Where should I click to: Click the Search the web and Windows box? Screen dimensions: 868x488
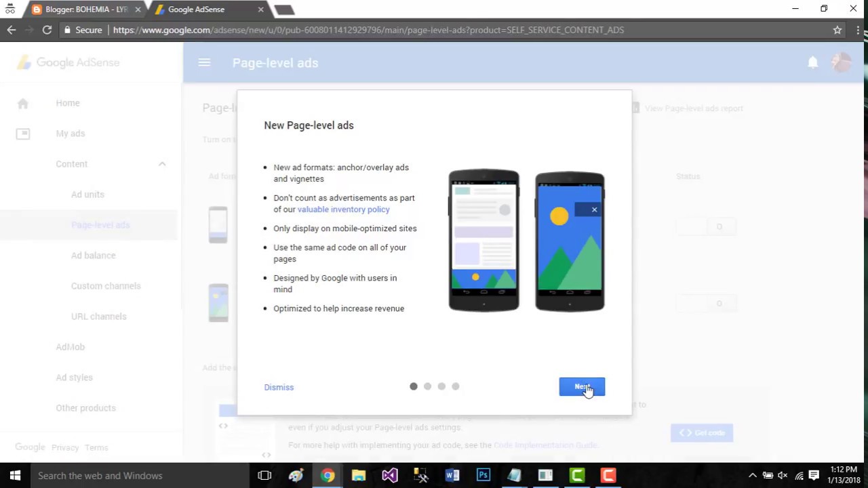coord(139,476)
